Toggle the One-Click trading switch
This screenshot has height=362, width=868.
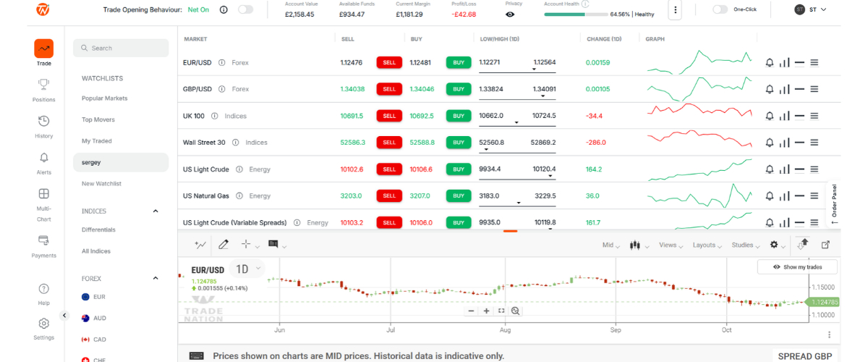point(720,9)
